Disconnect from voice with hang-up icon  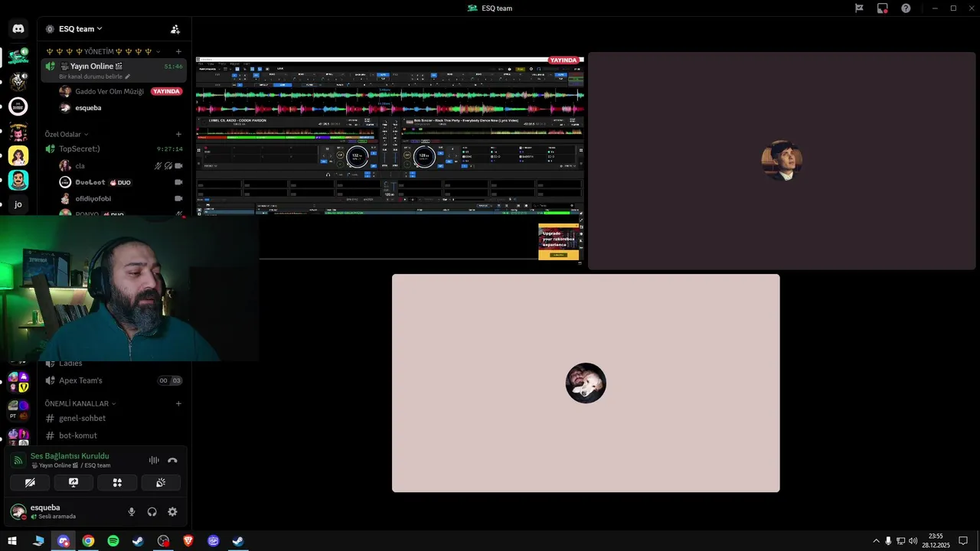[172, 460]
